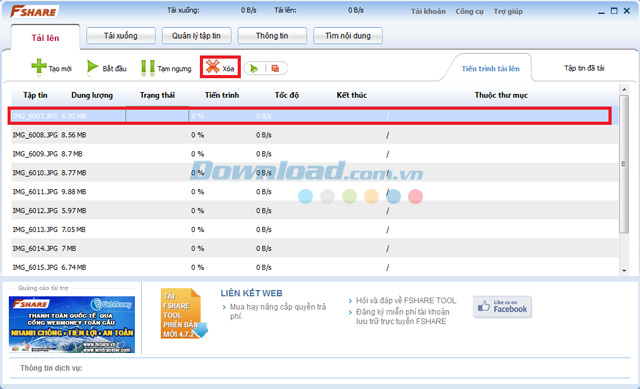Open the Trợ giúp menu
The height and width of the screenshot is (389, 640).
508,11
